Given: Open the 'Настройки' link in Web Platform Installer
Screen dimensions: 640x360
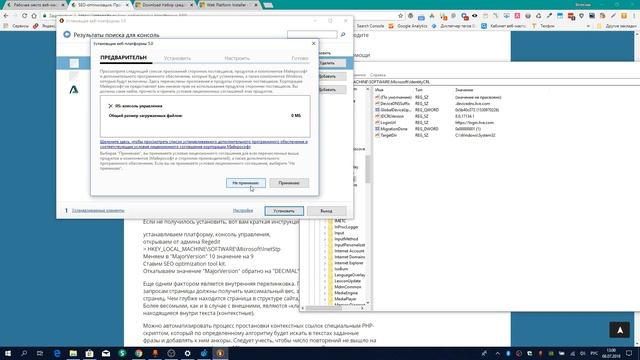Looking at the screenshot, I should pos(243,211).
